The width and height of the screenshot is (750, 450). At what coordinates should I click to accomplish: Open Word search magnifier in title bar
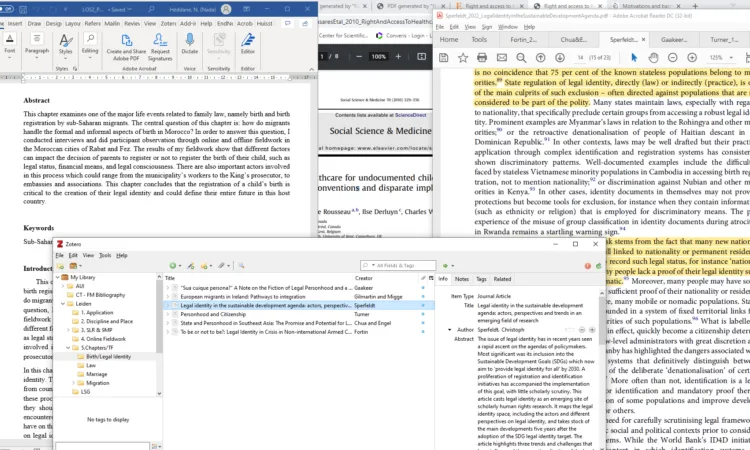151,9
